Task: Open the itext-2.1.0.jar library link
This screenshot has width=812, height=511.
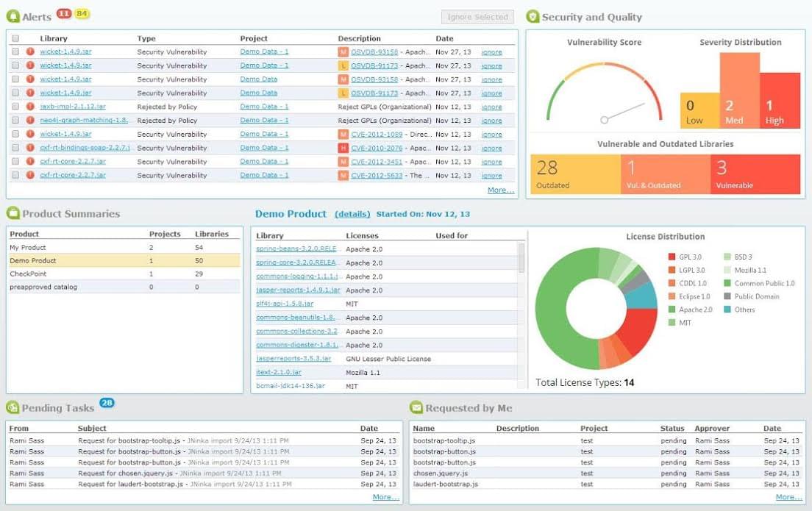Action: 279,372
